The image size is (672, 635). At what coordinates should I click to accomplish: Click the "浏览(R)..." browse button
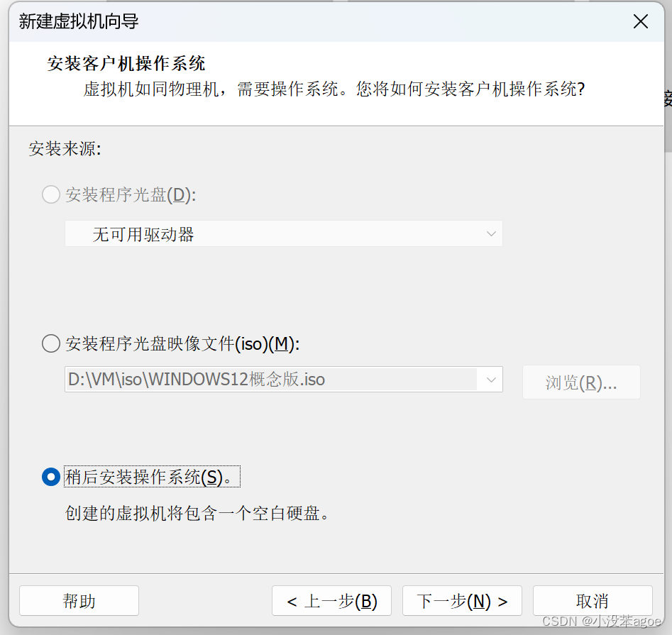581,382
